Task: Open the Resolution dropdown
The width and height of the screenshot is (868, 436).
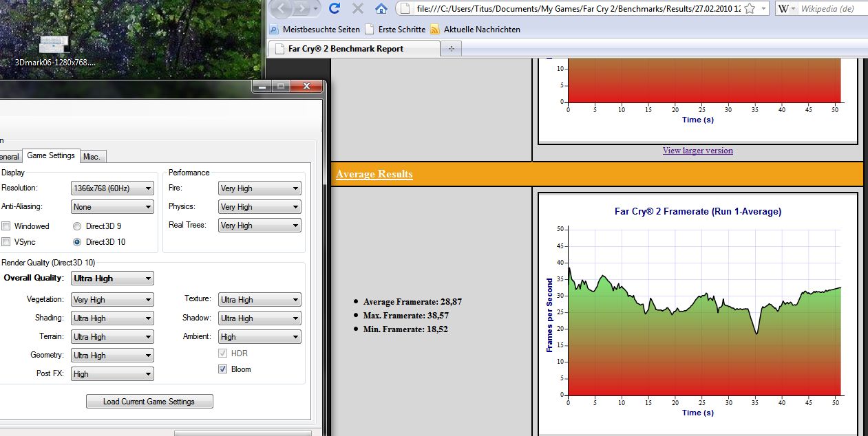Action: (112, 188)
